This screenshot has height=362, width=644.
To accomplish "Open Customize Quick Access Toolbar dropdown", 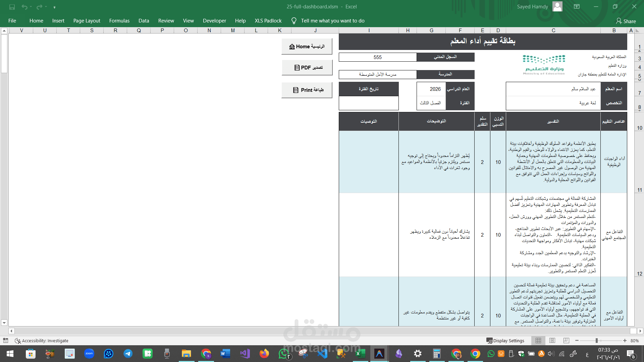I will (x=54, y=7).
